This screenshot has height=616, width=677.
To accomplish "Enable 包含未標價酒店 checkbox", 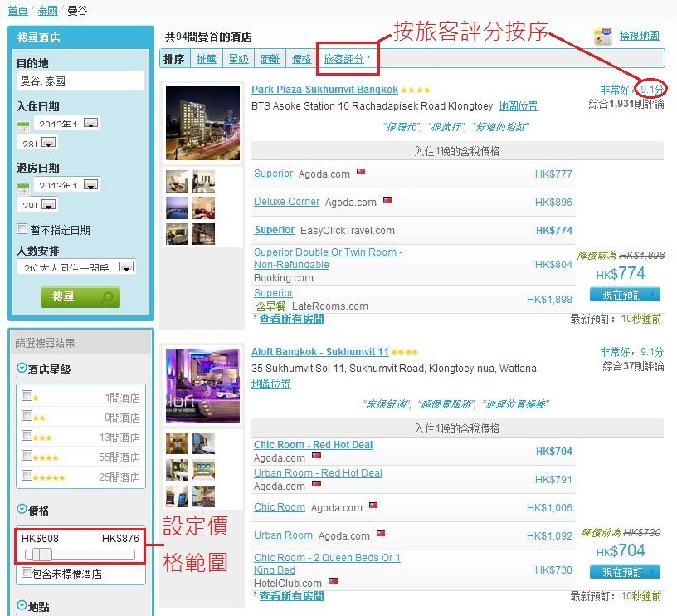I will (x=27, y=572).
